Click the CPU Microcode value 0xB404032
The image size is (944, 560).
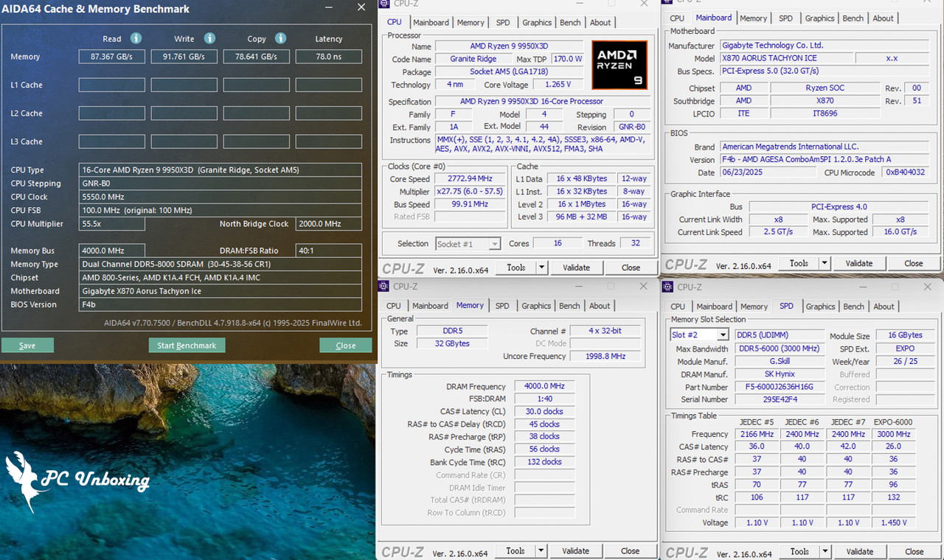point(906,172)
